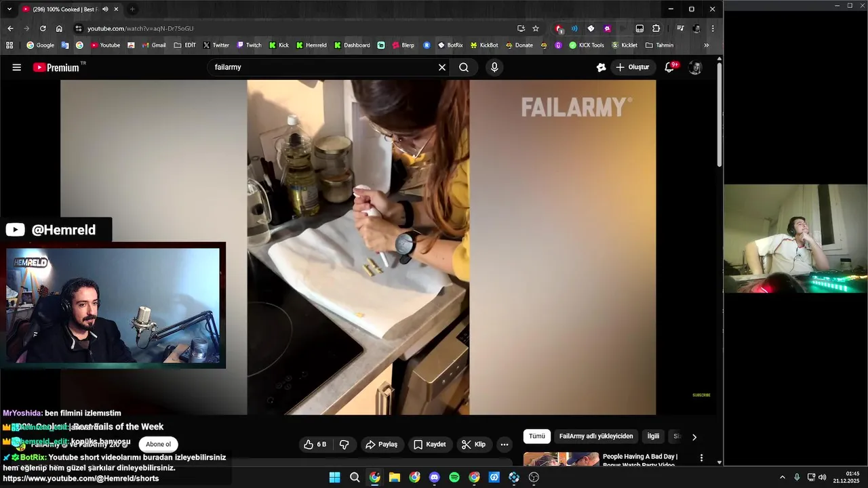Create a clip with Klip button
Viewport: 868px width, 488px height.
(x=473, y=445)
